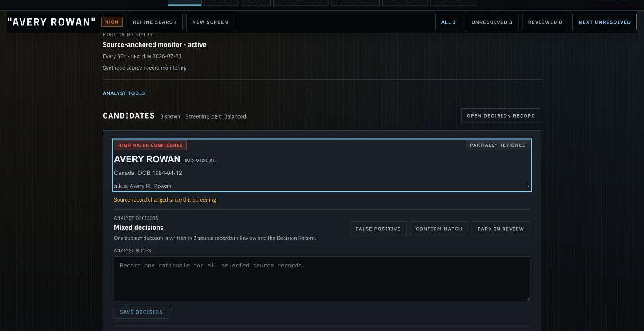Click the 'Mixed decisions' heading
Screen dimensions: 644x331
(139, 228)
